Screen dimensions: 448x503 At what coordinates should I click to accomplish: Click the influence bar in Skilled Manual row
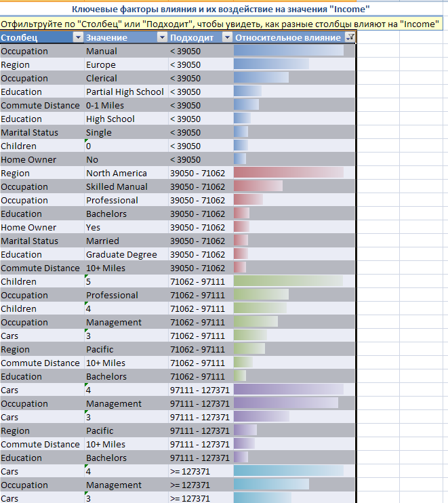tap(258, 186)
